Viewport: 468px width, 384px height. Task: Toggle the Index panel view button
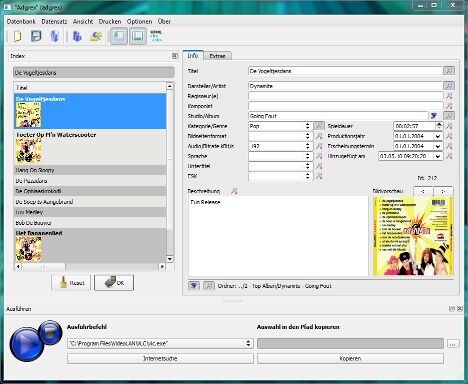[119, 36]
